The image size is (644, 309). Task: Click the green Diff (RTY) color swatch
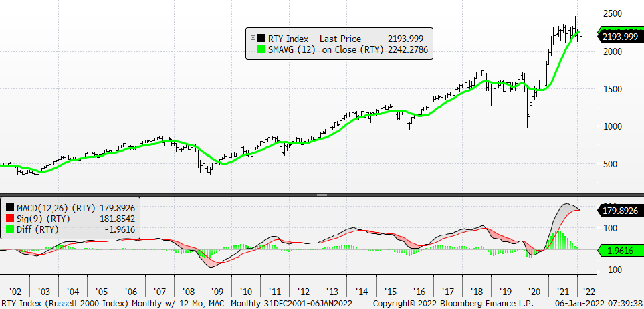[9, 229]
